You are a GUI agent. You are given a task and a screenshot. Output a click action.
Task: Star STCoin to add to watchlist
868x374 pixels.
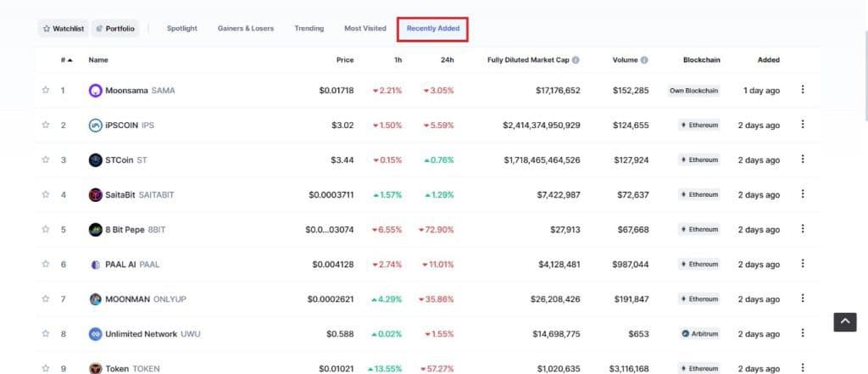pos(46,159)
